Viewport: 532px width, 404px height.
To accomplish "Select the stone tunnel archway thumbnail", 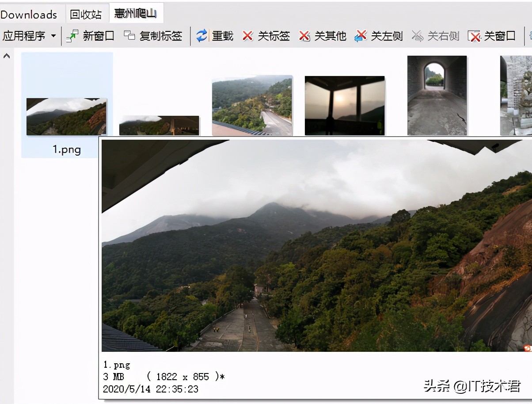I will coord(437,95).
